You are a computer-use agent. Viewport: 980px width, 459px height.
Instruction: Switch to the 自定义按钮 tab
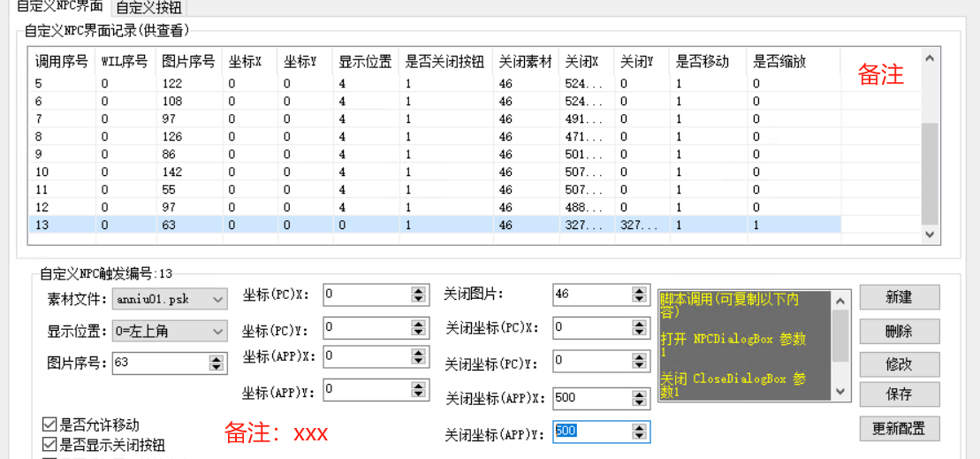point(151,7)
